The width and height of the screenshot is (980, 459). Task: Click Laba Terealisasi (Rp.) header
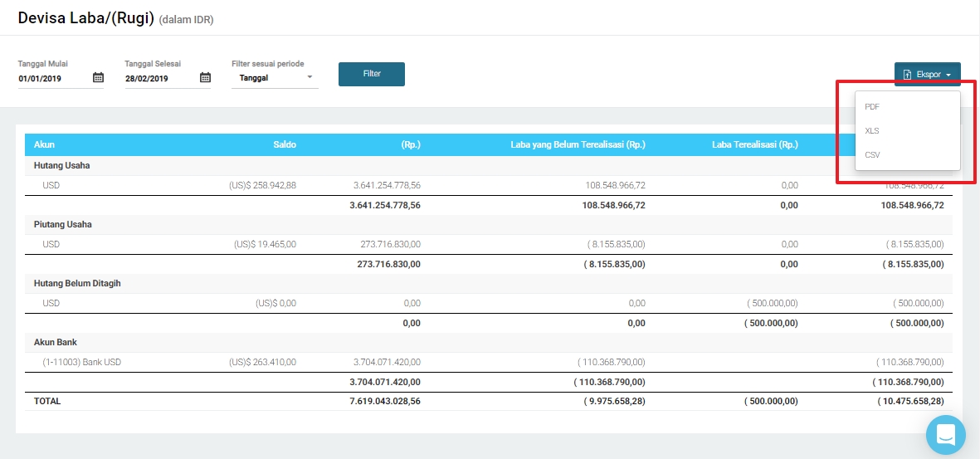pyautogui.click(x=755, y=144)
